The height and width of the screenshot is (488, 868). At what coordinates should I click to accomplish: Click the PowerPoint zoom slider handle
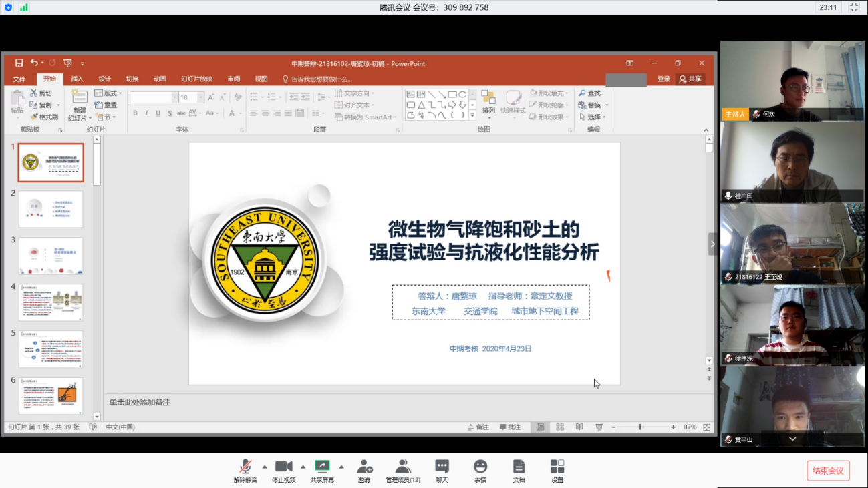639,427
